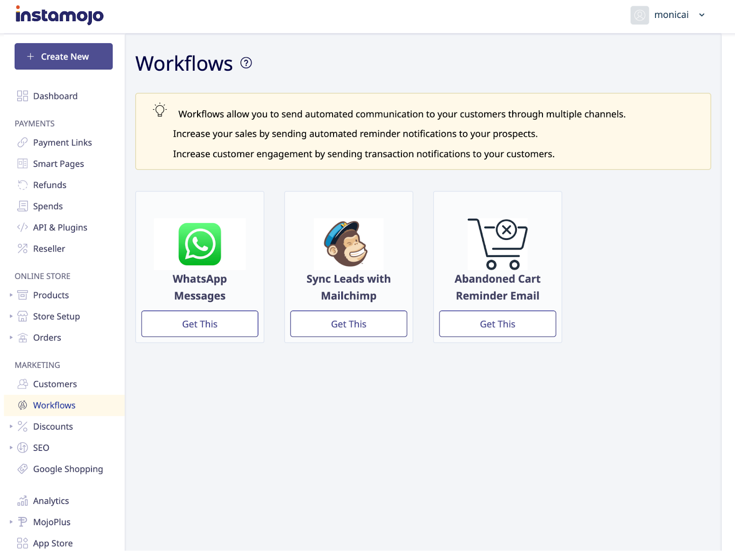Click the monicai username text
The width and height of the screenshot is (735, 560).
pos(671,15)
